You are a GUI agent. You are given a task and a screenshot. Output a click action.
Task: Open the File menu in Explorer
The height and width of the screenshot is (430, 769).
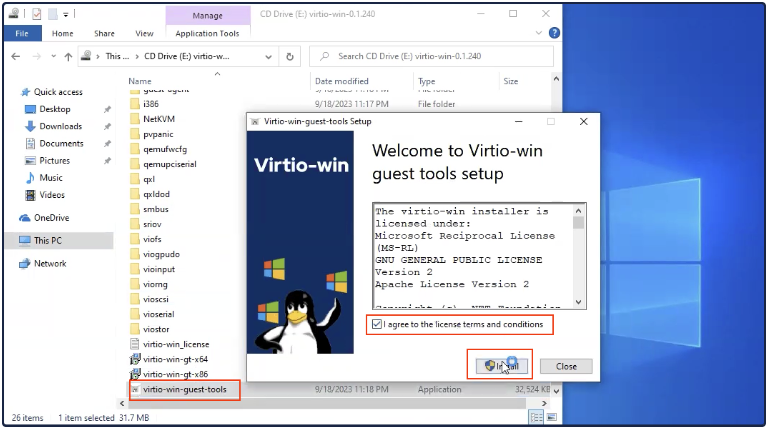click(21, 33)
